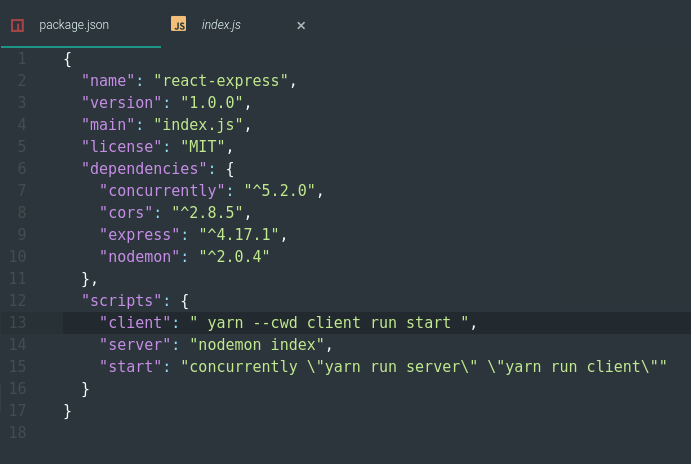Click the opening brace on line 1
Screen dimensions: 691x464
pos(67,59)
